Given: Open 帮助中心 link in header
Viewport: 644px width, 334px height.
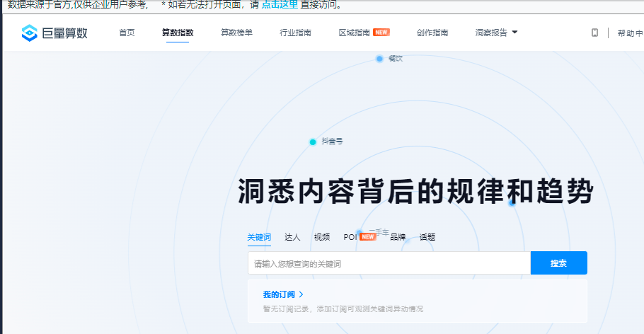Looking at the screenshot, I should [631, 33].
